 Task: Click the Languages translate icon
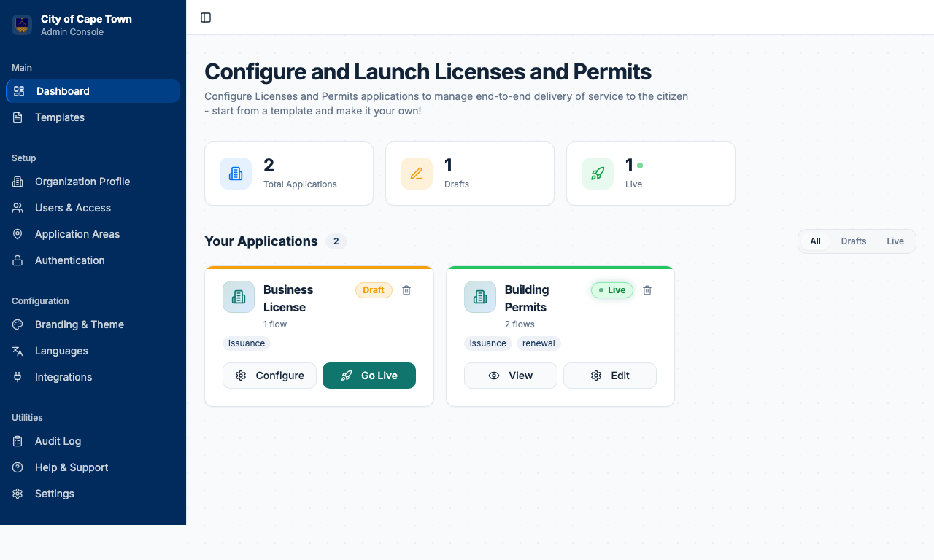pyautogui.click(x=18, y=351)
